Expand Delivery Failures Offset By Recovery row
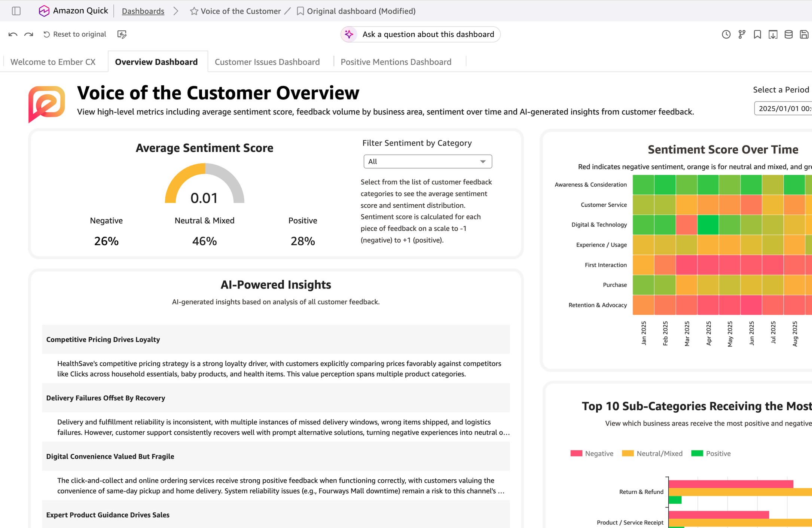This screenshot has width=812, height=528. (276, 398)
